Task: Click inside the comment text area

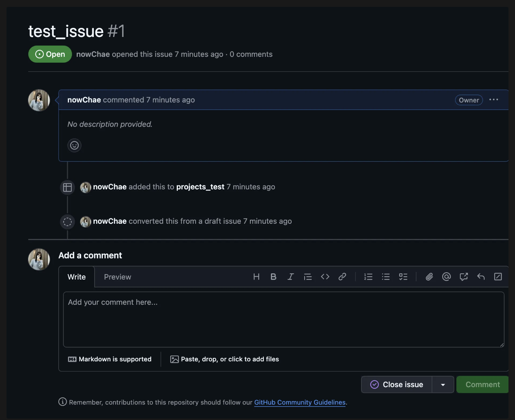Action: [284, 319]
